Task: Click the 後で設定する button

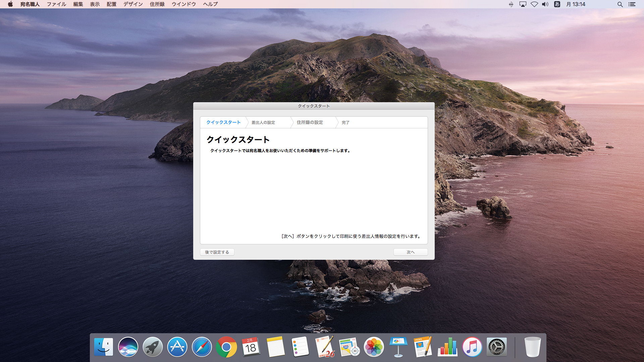Action: click(217, 252)
